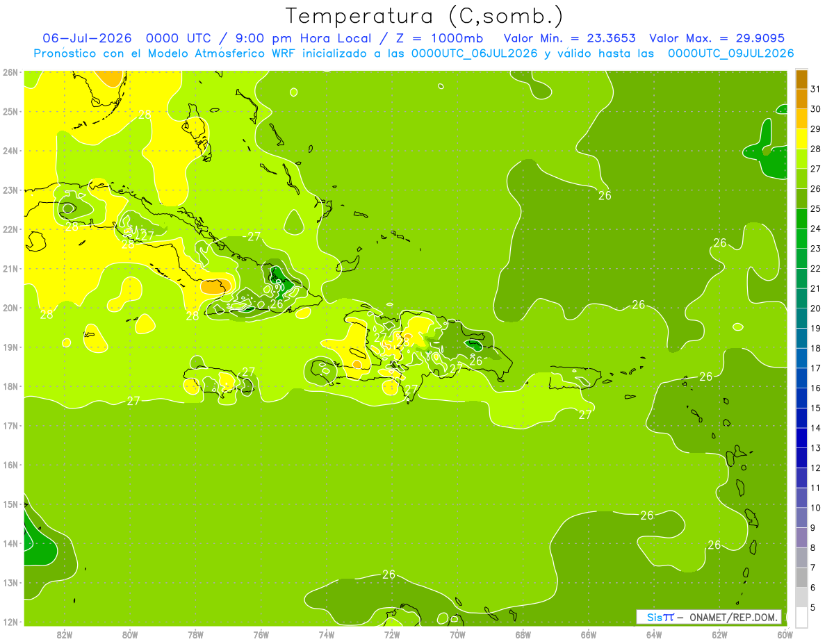Click the legend value "17"
This screenshot has height=644, width=834.
tap(816, 368)
